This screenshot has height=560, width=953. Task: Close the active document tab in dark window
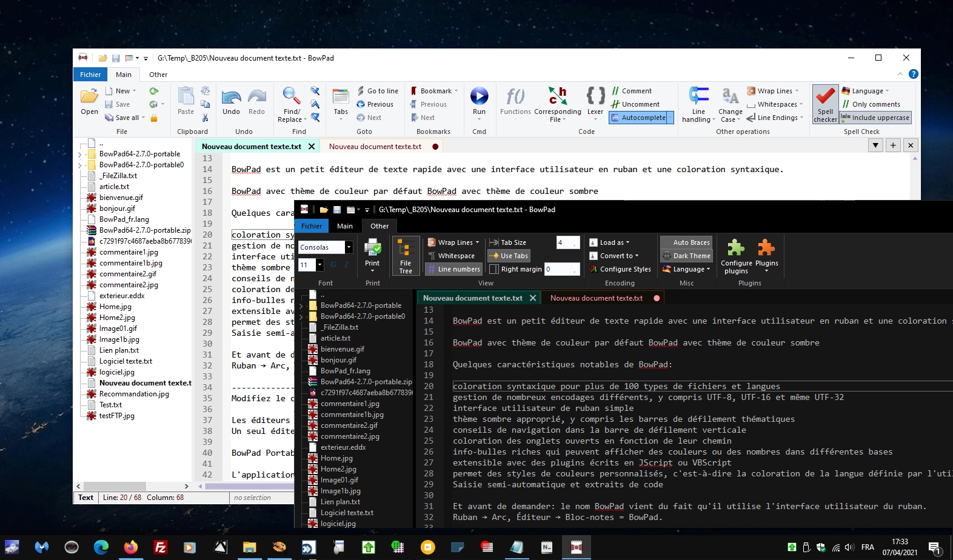click(x=533, y=298)
